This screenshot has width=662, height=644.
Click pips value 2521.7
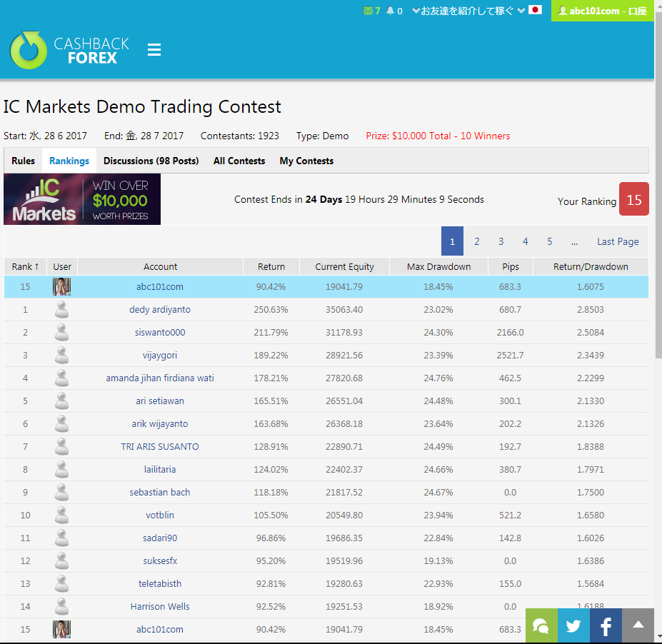point(510,355)
